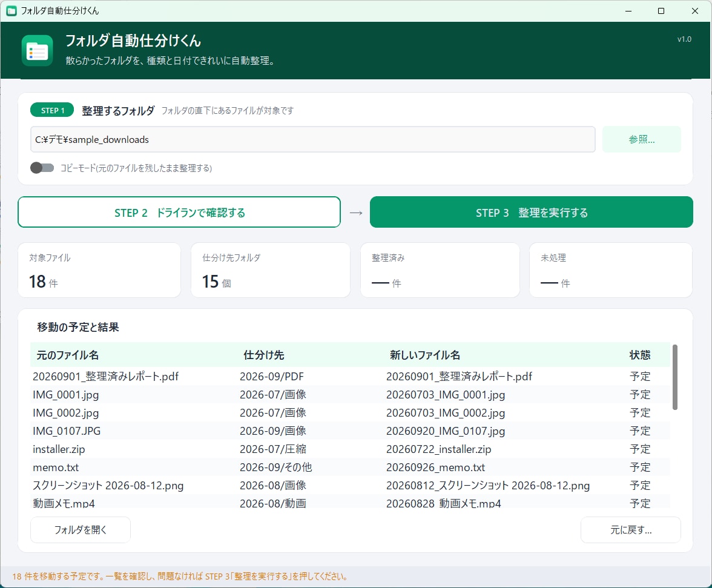Click the small title bar app icon

point(12,10)
